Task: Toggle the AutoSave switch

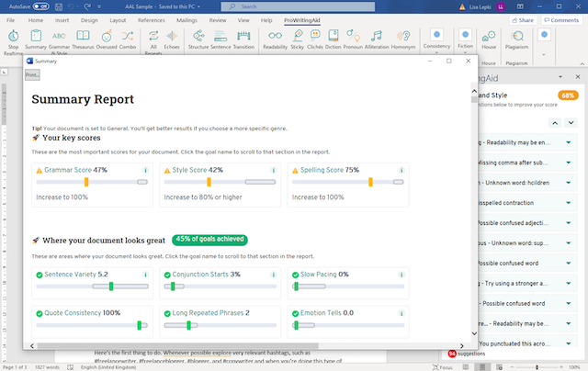Action: click(40, 6)
